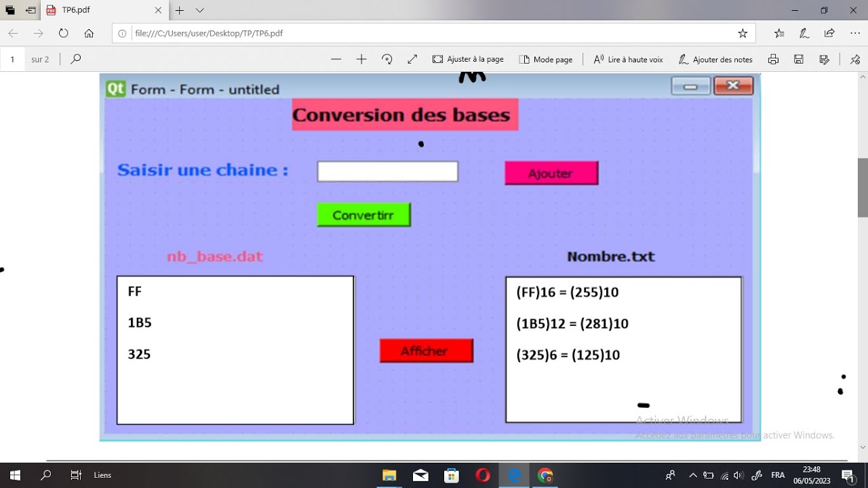Image resolution: width=868 pixels, height=488 pixels.
Task: Open Mail app from taskbar
Action: (420, 475)
